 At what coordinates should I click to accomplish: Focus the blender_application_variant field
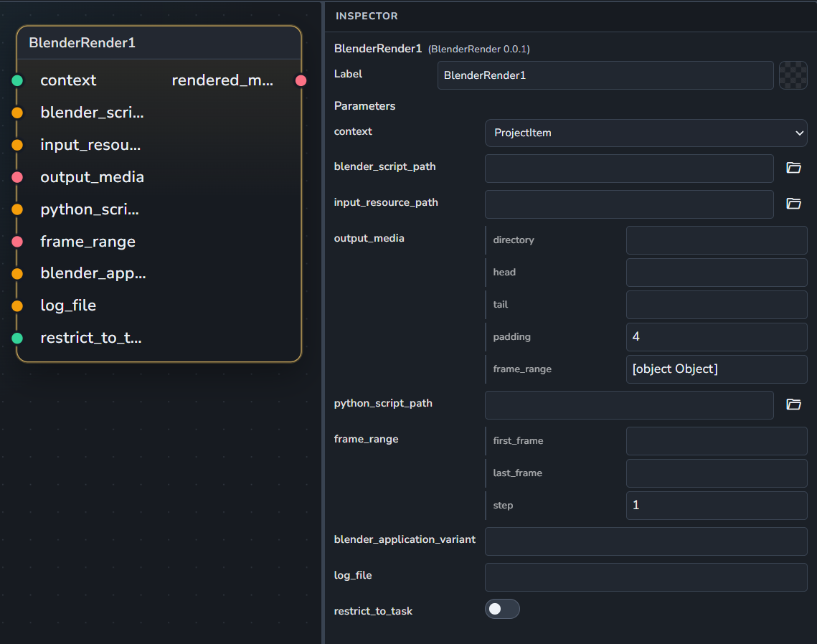(x=646, y=541)
